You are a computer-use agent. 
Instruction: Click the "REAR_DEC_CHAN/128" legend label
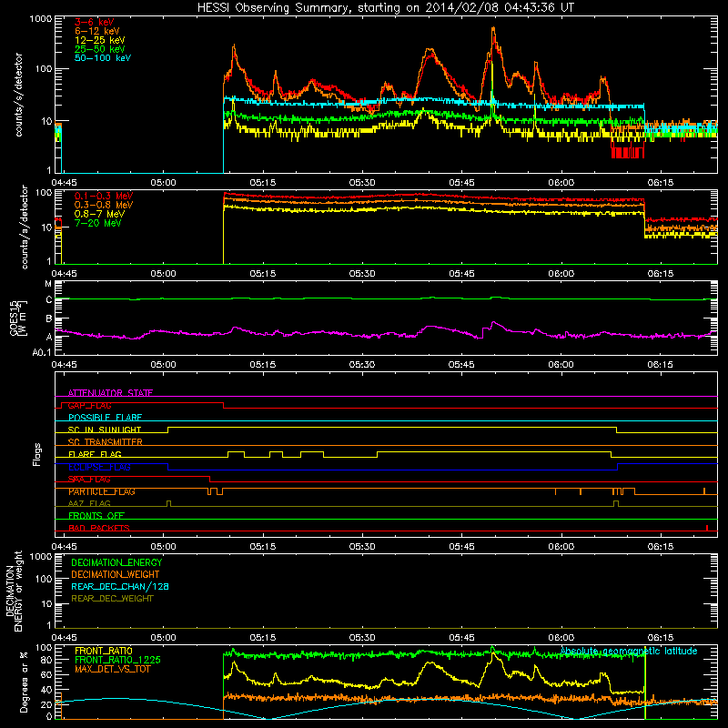click(120, 586)
